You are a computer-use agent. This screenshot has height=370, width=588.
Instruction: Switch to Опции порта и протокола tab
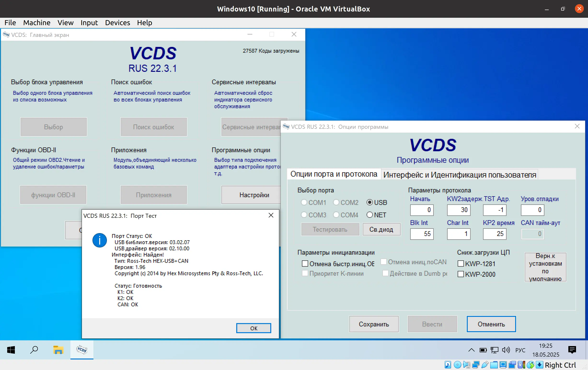[x=334, y=174]
